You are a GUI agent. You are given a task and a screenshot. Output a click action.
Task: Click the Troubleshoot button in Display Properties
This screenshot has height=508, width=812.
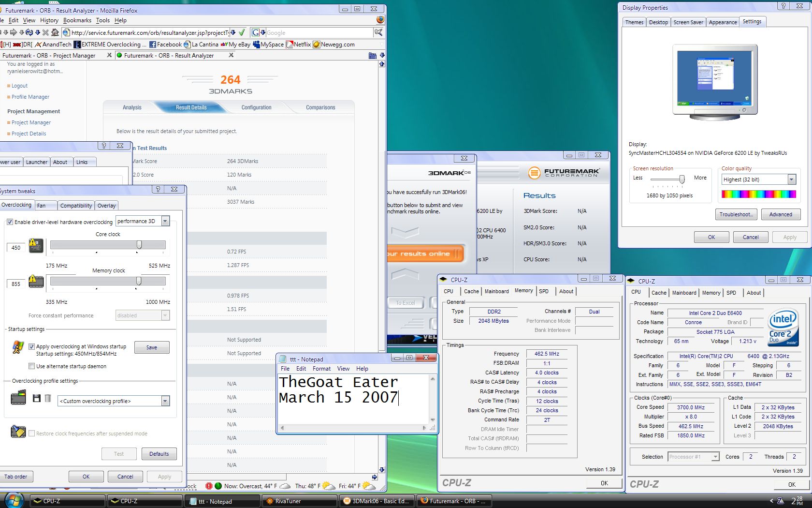pyautogui.click(x=736, y=214)
